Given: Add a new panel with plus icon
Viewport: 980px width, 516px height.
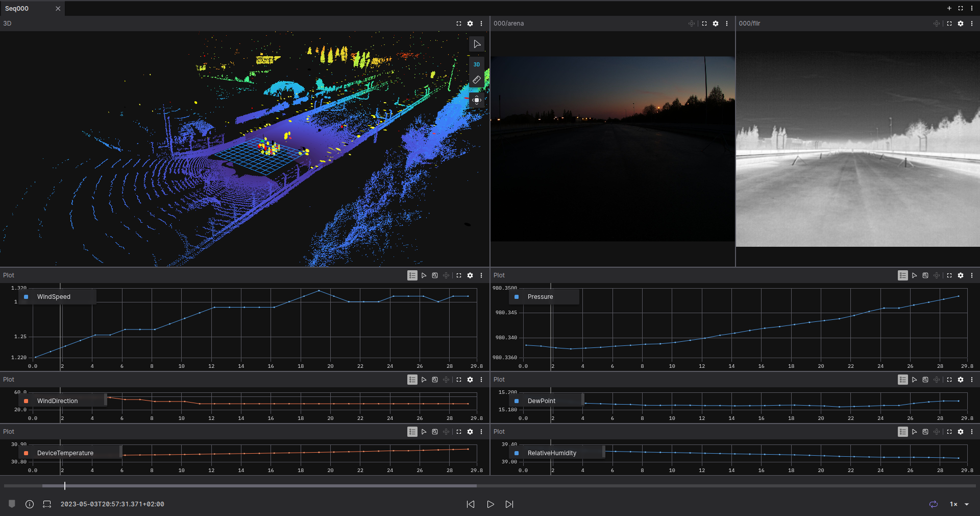Looking at the screenshot, I should point(949,8).
